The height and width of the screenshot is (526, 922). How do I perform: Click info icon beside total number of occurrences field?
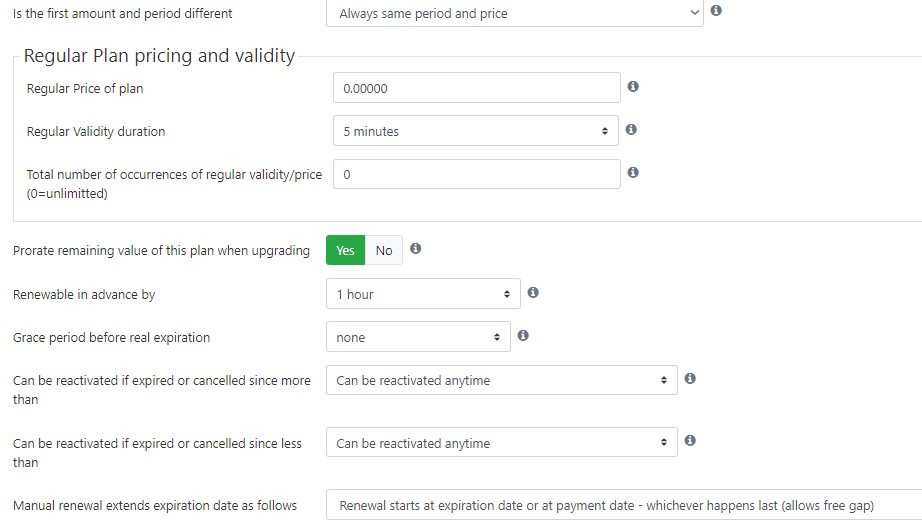pyautogui.click(x=633, y=172)
